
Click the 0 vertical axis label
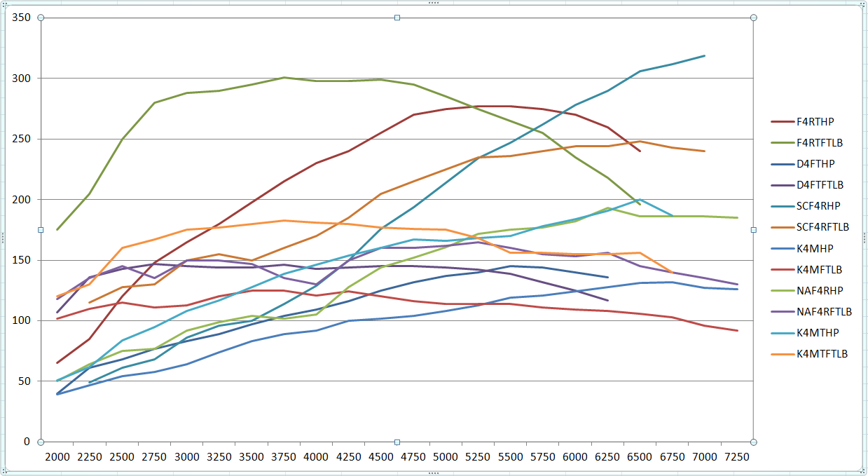(x=27, y=442)
